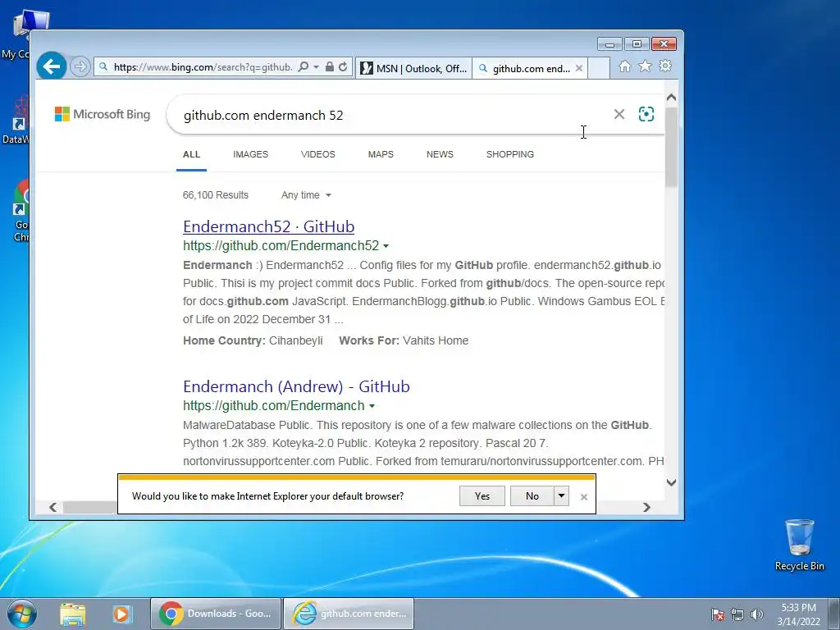840x630 pixels.
Task: Minimize the Internet Explorer window
Action: [x=609, y=44]
